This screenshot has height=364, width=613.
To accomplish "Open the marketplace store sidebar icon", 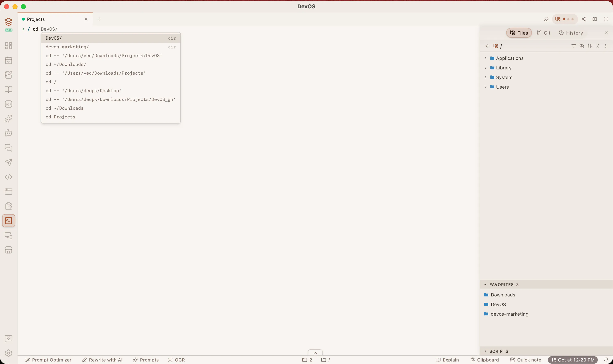I will point(8,250).
